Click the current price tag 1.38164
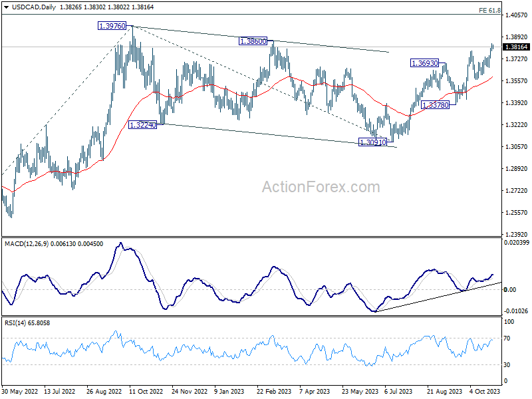The width and height of the screenshot is (532, 399). pos(516,47)
